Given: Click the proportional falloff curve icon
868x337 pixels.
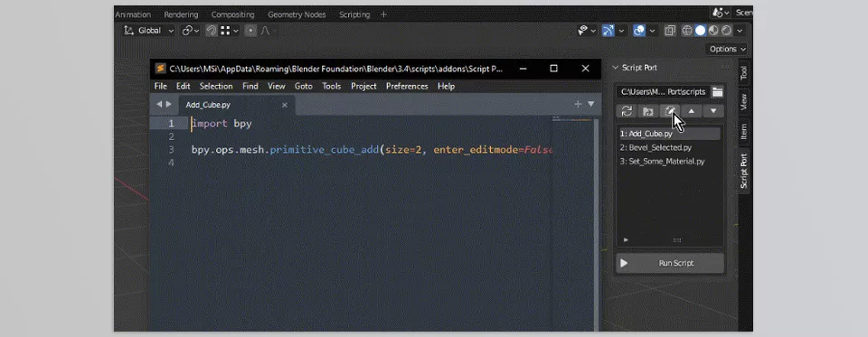Looking at the screenshot, I should pyautogui.click(x=265, y=31).
